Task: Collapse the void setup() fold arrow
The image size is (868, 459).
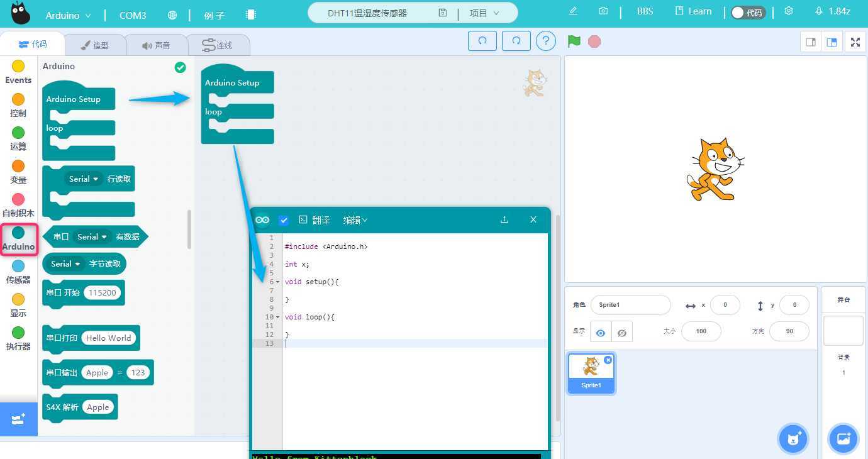Action: 279,282
